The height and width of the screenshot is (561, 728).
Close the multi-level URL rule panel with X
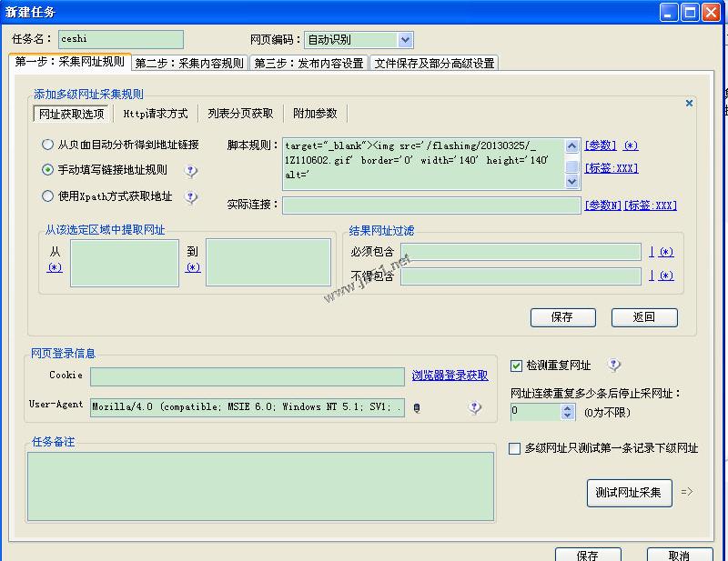click(x=690, y=103)
